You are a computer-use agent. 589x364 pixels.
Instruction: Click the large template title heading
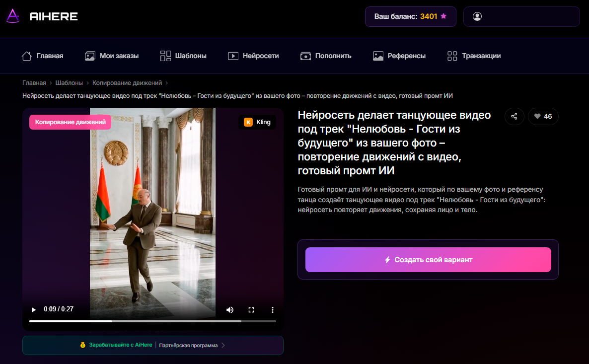coord(394,143)
